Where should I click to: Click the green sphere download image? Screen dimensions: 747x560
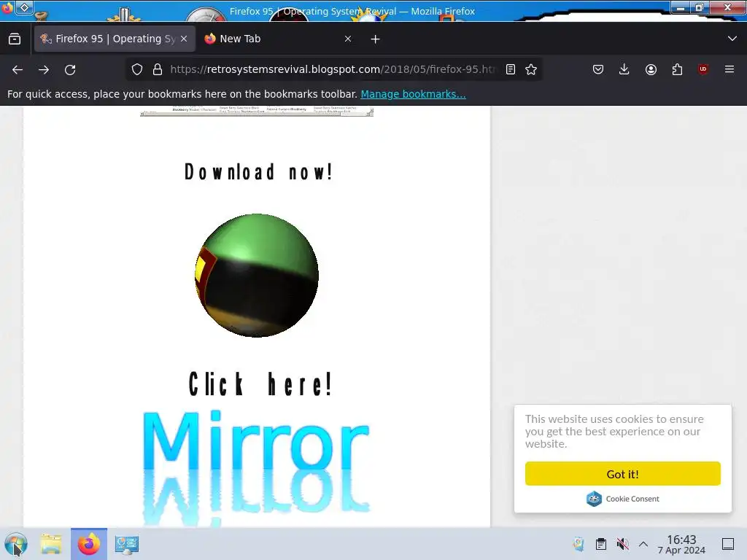[x=257, y=275]
